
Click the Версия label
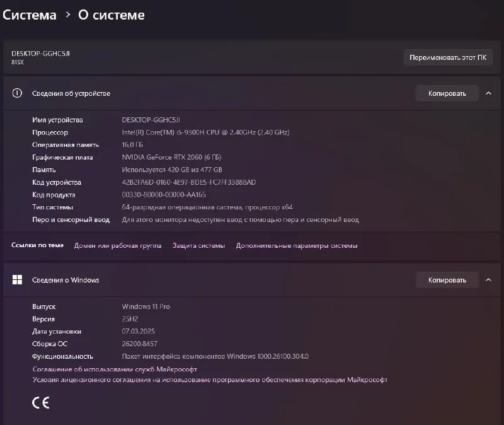[x=43, y=319]
